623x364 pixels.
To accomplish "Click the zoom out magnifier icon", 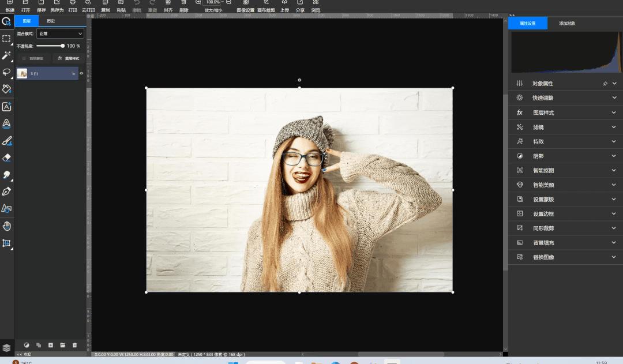I will [x=228, y=3].
